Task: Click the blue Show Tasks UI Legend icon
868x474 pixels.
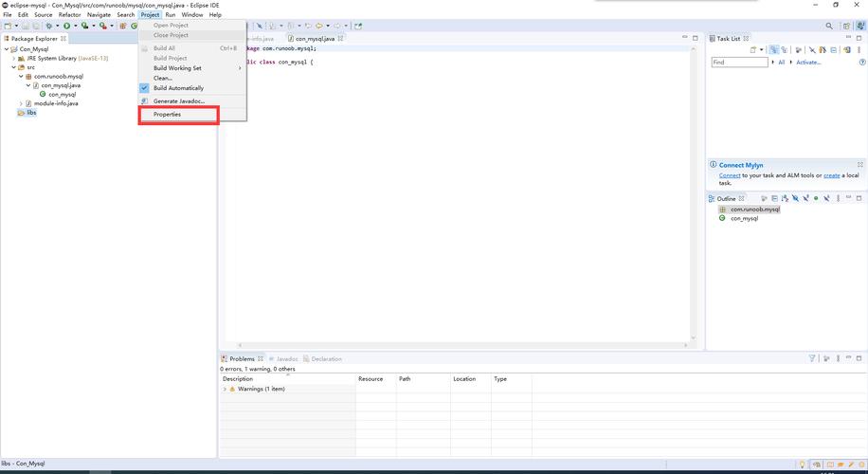Action: click(862, 62)
